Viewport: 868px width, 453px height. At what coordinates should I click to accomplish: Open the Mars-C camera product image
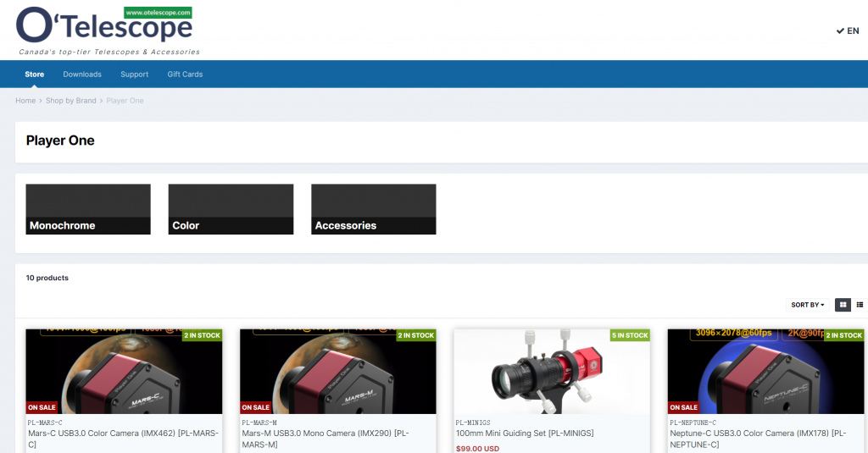pyautogui.click(x=124, y=371)
